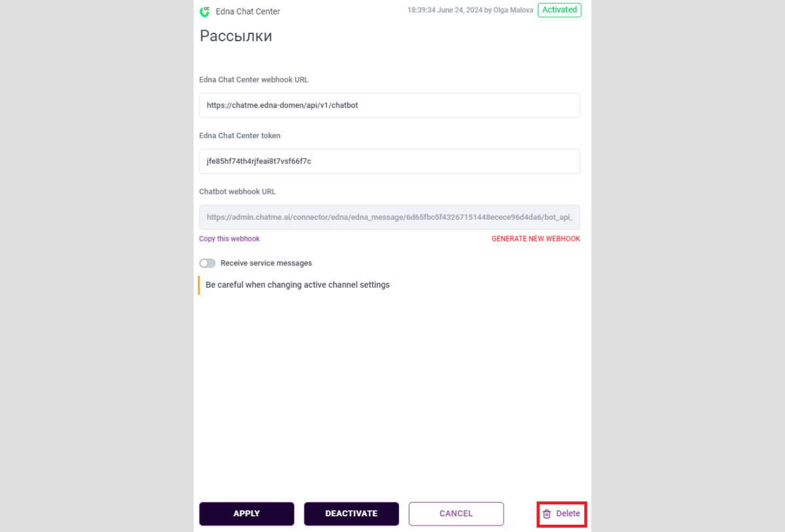Click the Copy this webhook link
785x532 pixels.
point(230,239)
